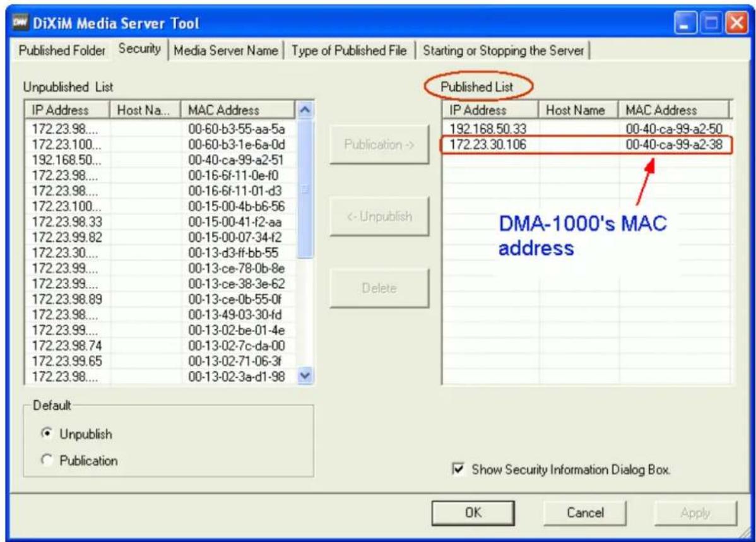This screenshot has height=542, width=756.
Task: Click Published List Host Name column header
Action: point(578,110)
